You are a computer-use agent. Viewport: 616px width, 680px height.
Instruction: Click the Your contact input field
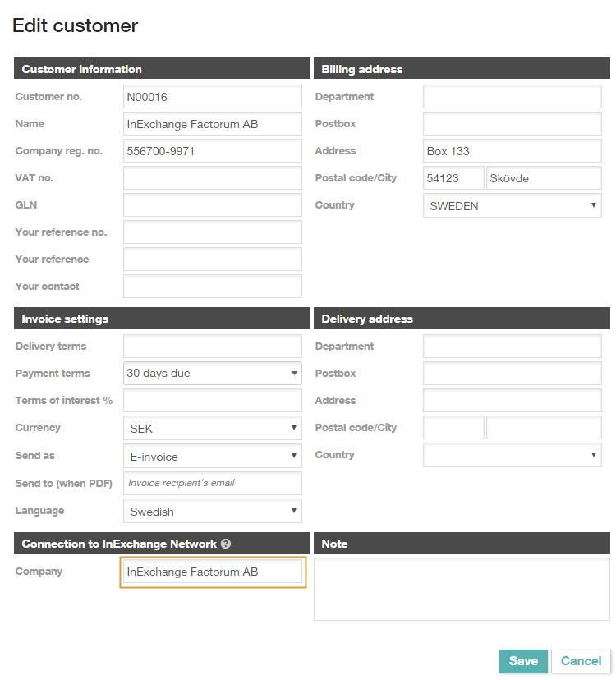(213, 287)
